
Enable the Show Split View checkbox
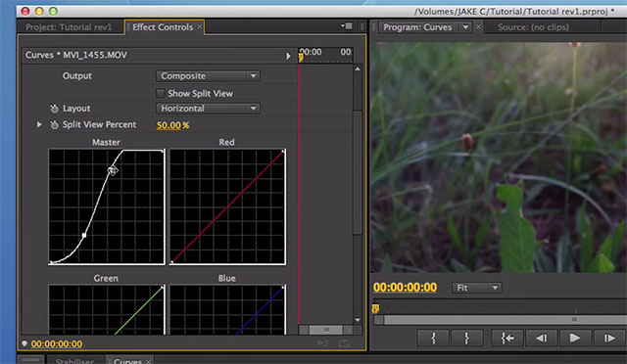[161, 94]
